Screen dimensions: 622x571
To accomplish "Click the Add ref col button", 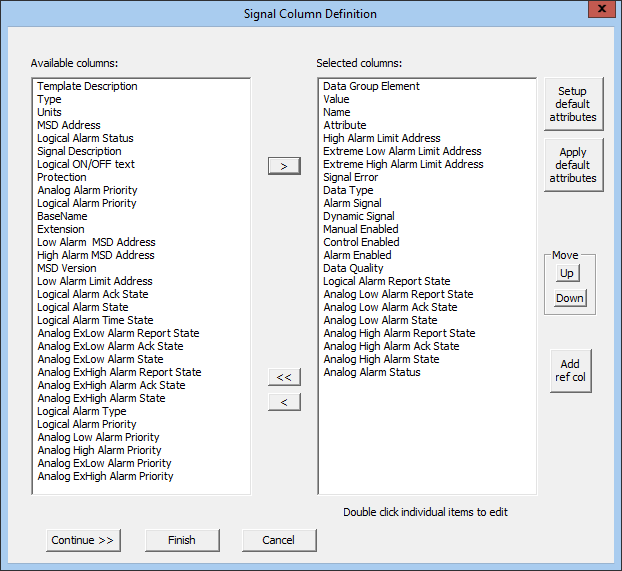I will click(570, 371).
